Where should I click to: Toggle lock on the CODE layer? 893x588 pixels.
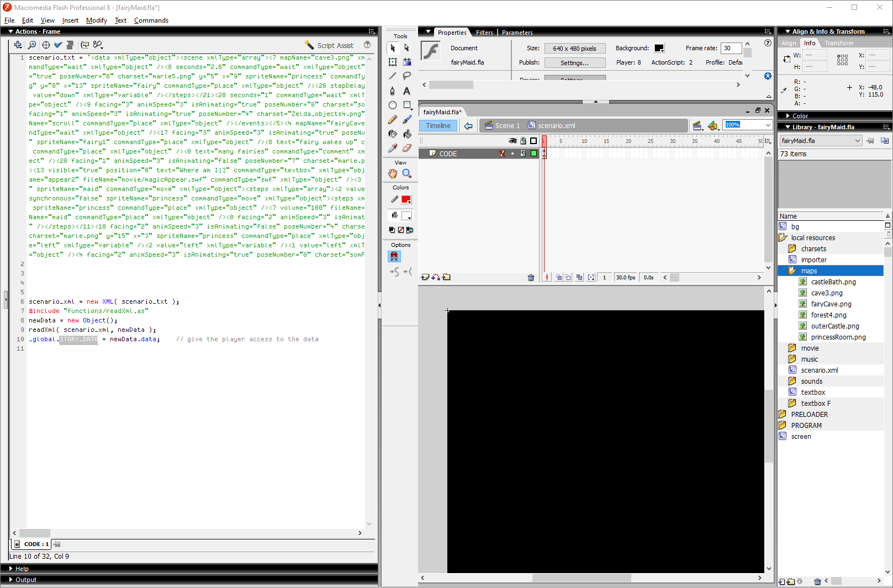(x=522, y=153)
